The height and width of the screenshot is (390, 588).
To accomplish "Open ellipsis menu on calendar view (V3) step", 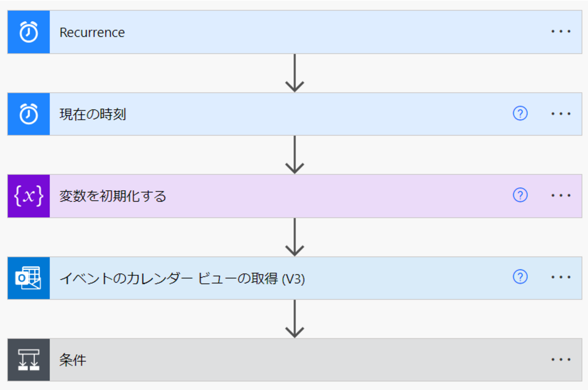I will pos(561,277).
